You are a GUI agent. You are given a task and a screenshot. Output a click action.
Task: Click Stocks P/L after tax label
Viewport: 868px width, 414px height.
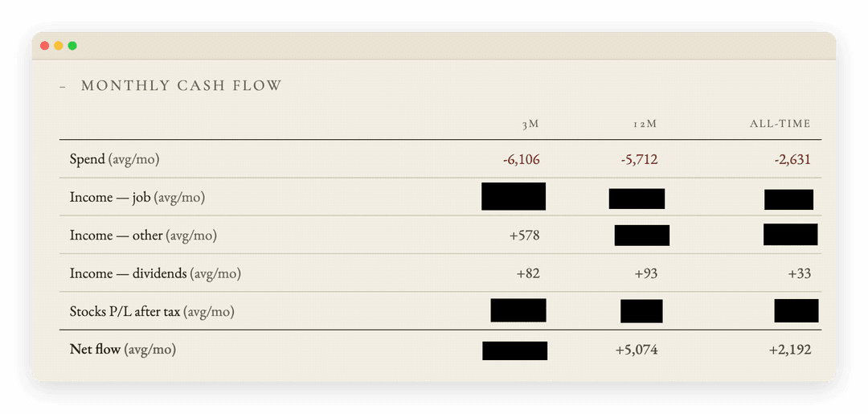(152, 312)
